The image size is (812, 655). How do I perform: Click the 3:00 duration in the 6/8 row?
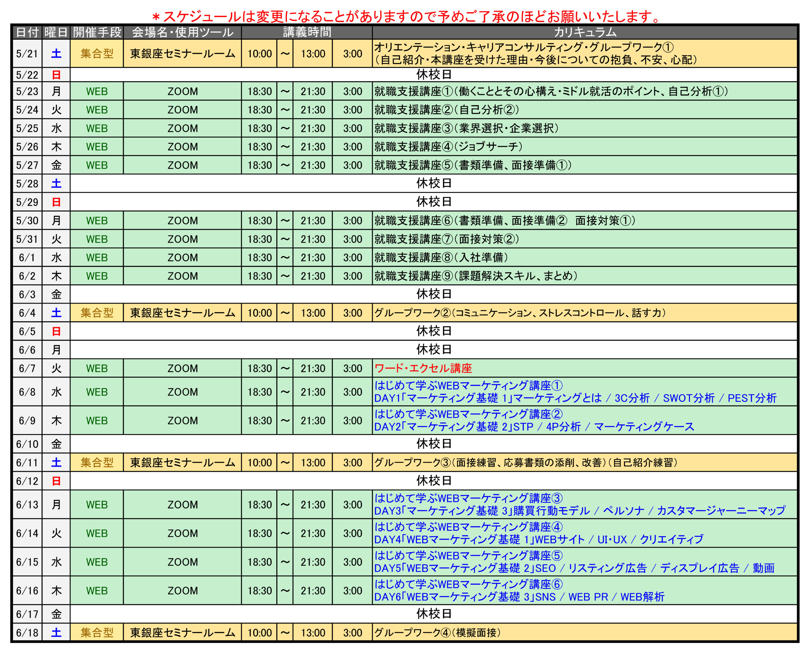[x=353, y=392]
